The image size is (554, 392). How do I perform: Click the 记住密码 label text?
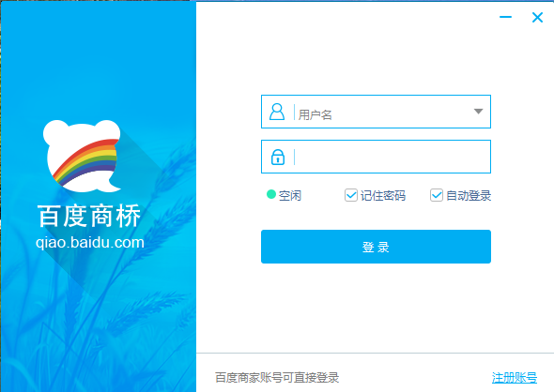pos(383,195)
